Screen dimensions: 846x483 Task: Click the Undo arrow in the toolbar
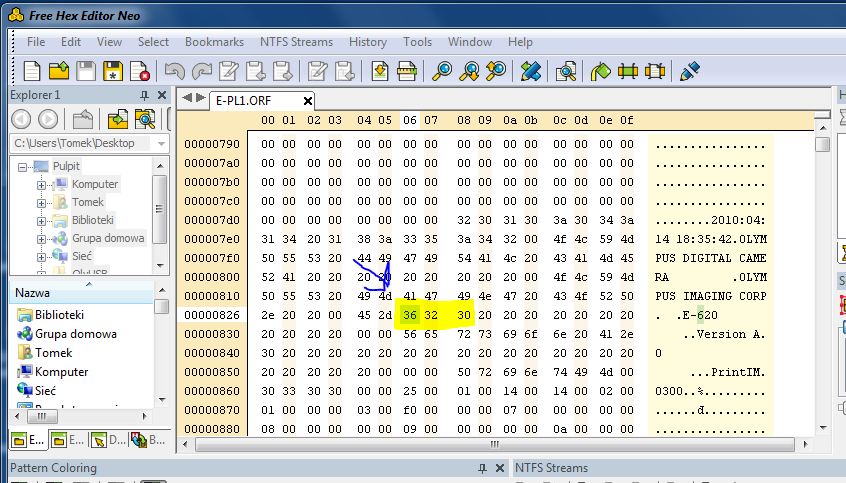pos(175,71)
